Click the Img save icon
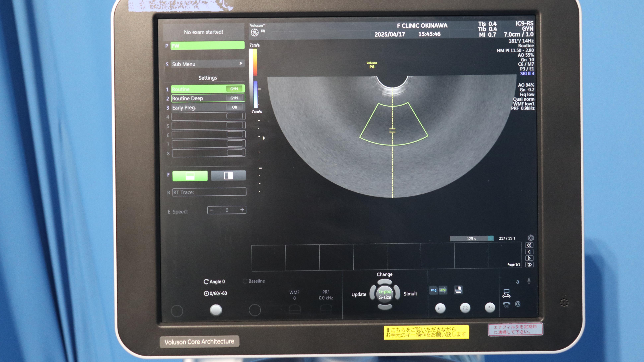644x362 pixels. point(434,290)
